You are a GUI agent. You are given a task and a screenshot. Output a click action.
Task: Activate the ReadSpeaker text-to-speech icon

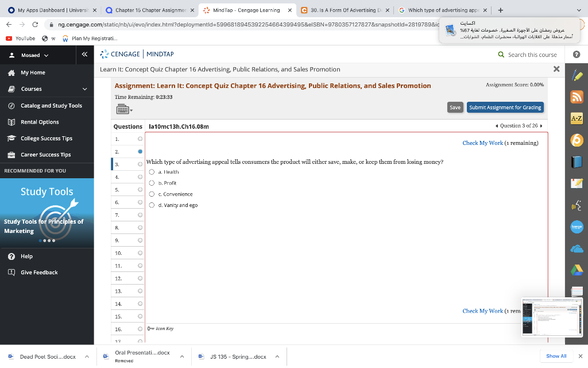[578, 204]
